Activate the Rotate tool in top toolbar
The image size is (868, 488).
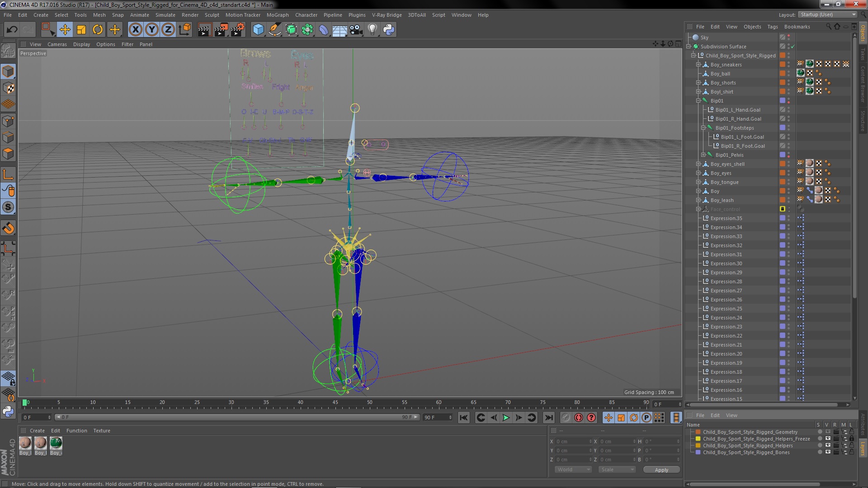pos(98,30)
